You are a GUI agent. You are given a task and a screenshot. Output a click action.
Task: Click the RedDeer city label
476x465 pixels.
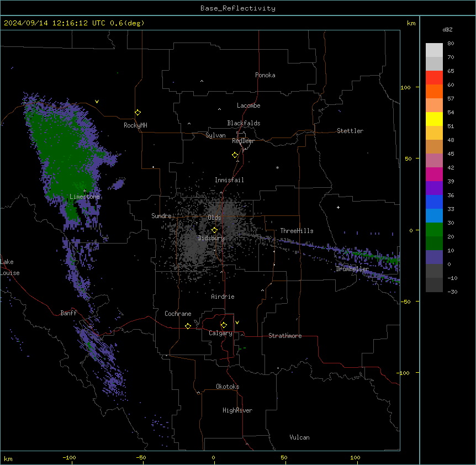tap(243, 141)
